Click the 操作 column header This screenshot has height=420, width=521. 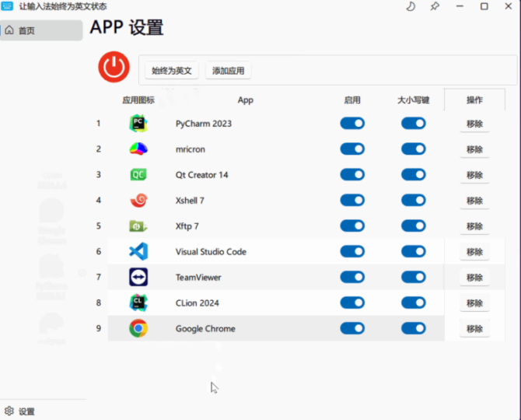tap(474, 100)
